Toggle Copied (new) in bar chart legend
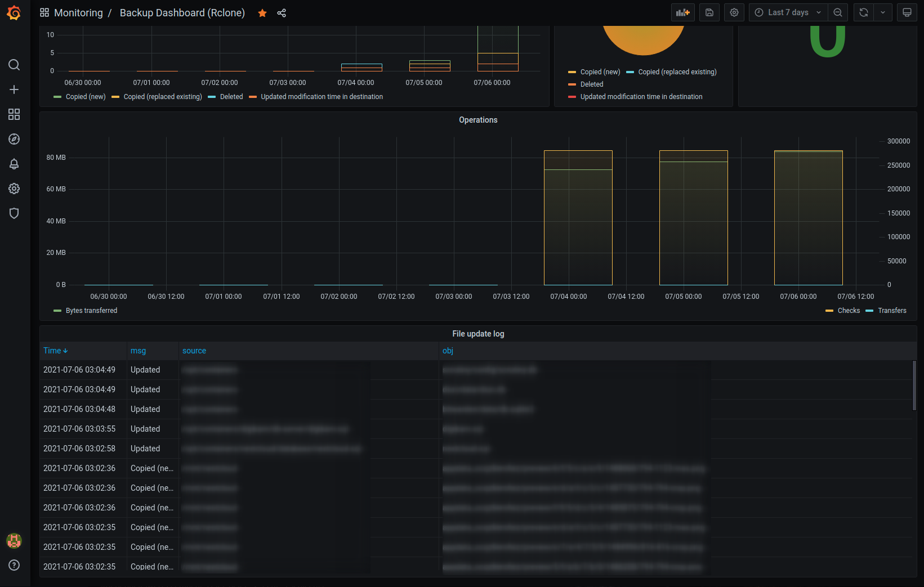924x587 pixels. tap(86, 97)
